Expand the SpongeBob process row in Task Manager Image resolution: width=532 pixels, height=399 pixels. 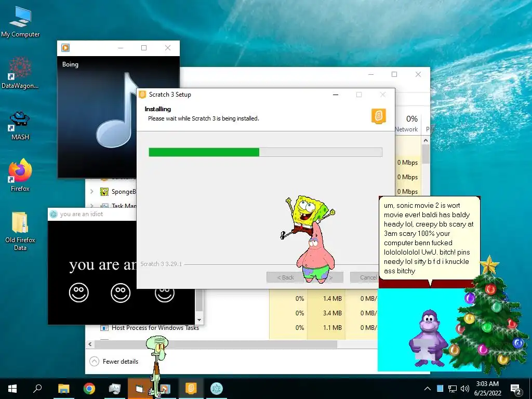tap(91, 192)
